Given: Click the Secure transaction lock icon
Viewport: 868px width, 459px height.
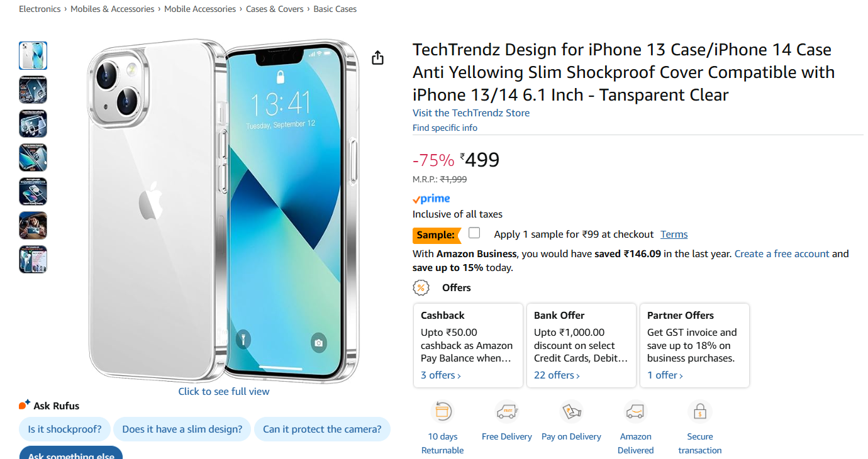Looking at the screenshot, I should 699,412.
